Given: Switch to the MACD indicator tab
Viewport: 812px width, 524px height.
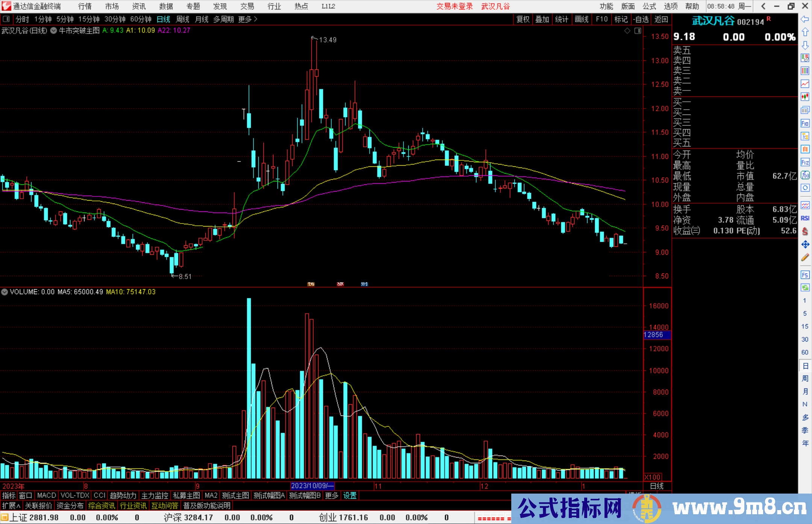Looking at the screenshot, I should point(47,495).
